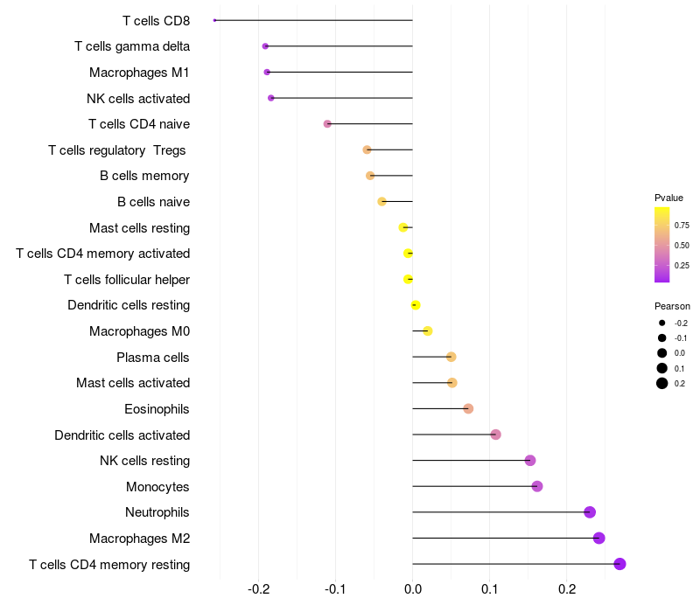This screenshot has width=700, height=612.
Task: Click the Dendritic cells activated dot
Action: tap(496, 435)
